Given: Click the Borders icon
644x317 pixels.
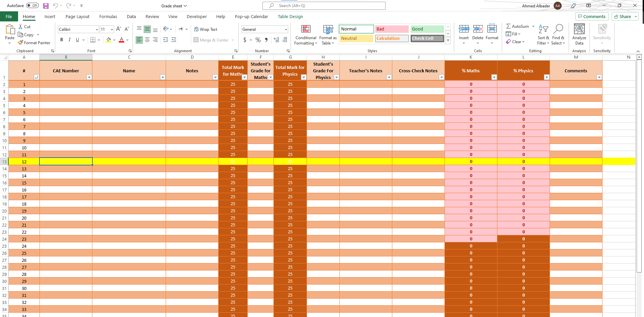Looking at the screenshot, I should coord(93,40).
